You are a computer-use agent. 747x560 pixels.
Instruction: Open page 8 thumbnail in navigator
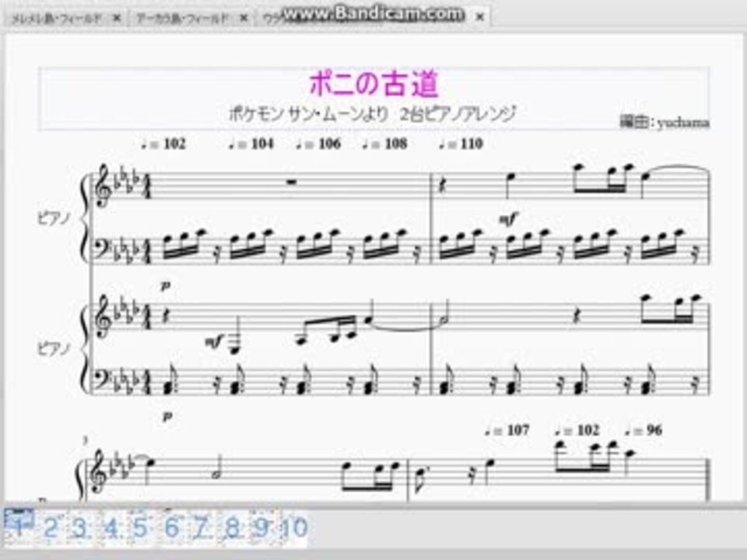233,527
